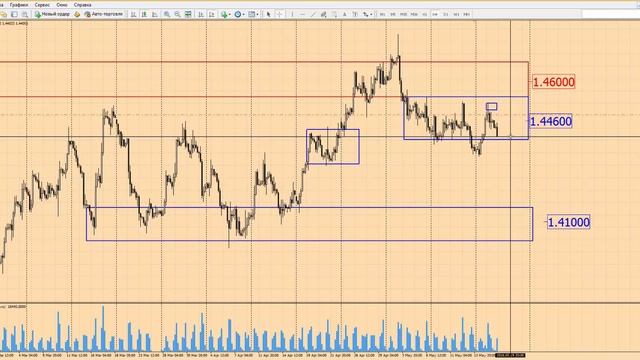The height and width of the screenshot is (360, 640).
Task: Select the text label tool
Action: 355,14
